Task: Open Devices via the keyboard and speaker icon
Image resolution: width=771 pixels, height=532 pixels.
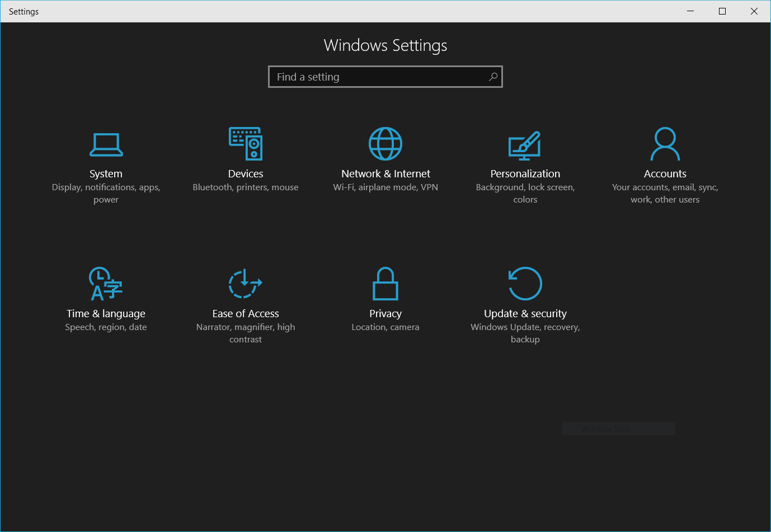Action: point(246,144)
